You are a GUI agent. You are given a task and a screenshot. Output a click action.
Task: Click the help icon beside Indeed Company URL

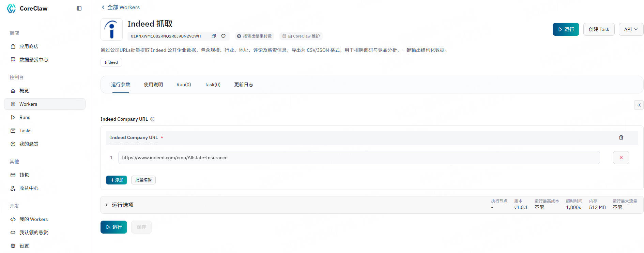(152, 119)
